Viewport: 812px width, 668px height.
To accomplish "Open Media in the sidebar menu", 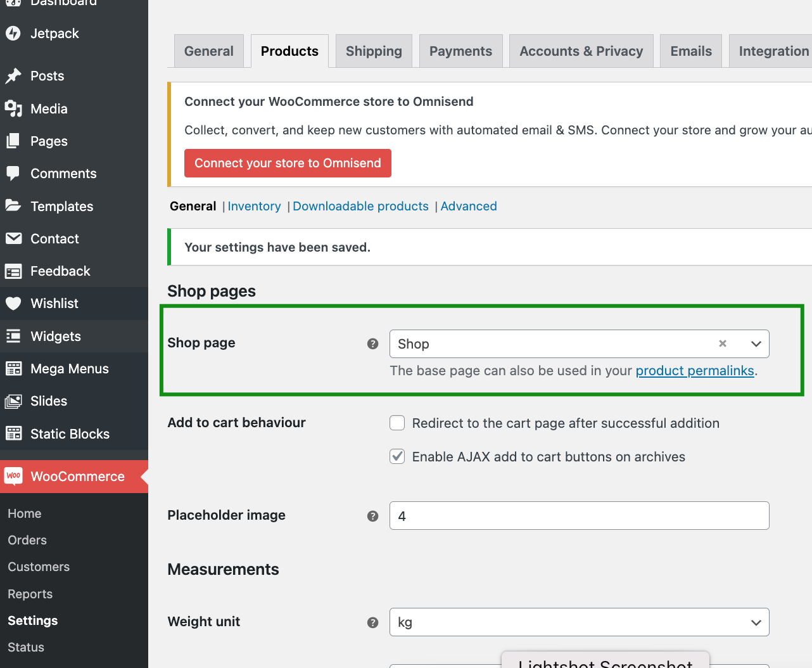I will [74, 108].
